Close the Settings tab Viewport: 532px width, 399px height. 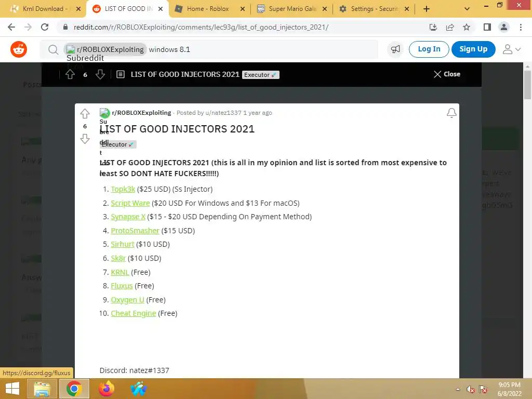click(x=407, y=9)
